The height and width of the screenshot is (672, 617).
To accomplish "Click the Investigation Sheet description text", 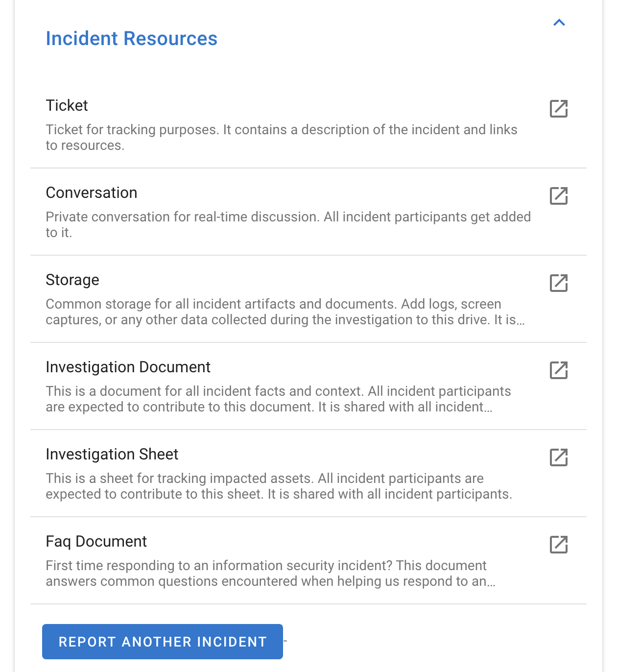I will click(279, 486).
